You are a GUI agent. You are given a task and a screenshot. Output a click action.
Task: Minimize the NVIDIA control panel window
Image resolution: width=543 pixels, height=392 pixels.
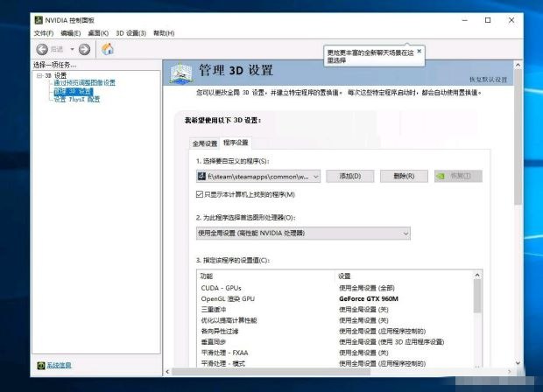coord(465,20)
